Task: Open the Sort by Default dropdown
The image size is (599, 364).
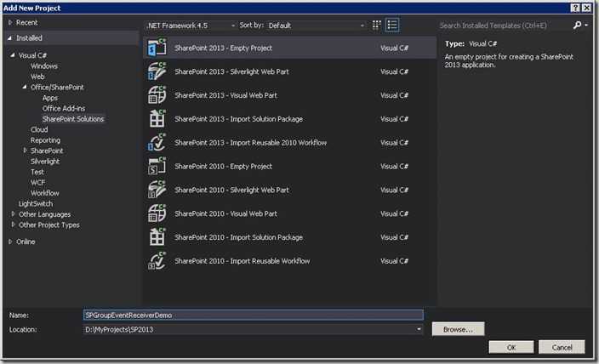Action: coord(316,26)
